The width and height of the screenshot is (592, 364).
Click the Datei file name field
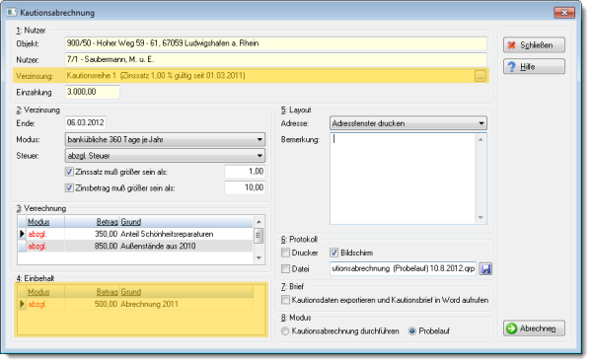(x=403, y=269)
